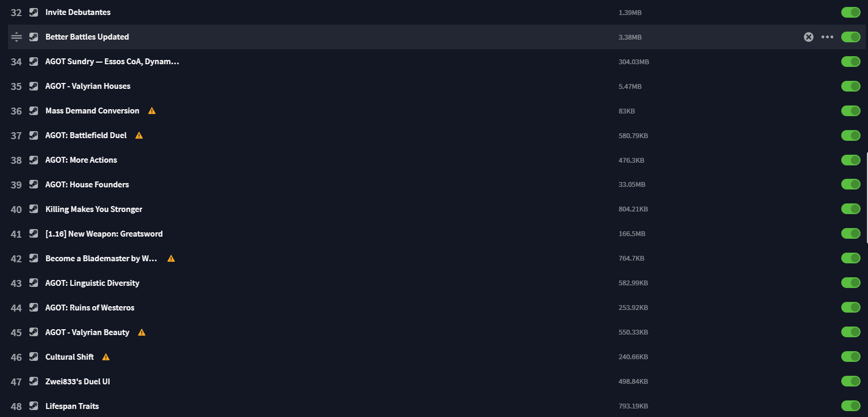Select AGOT Sundry — Essos CoA mod name
The image size is (868, 417).
112,62
